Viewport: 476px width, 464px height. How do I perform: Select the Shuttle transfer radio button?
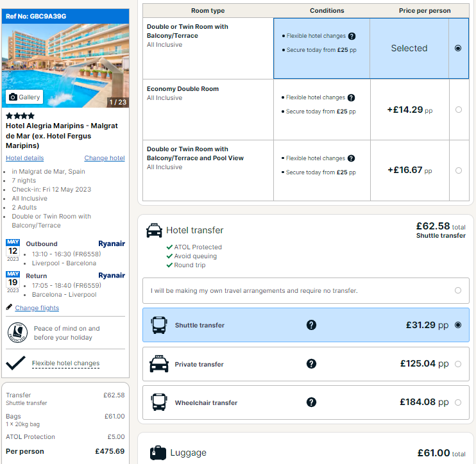tap(458, 325)
